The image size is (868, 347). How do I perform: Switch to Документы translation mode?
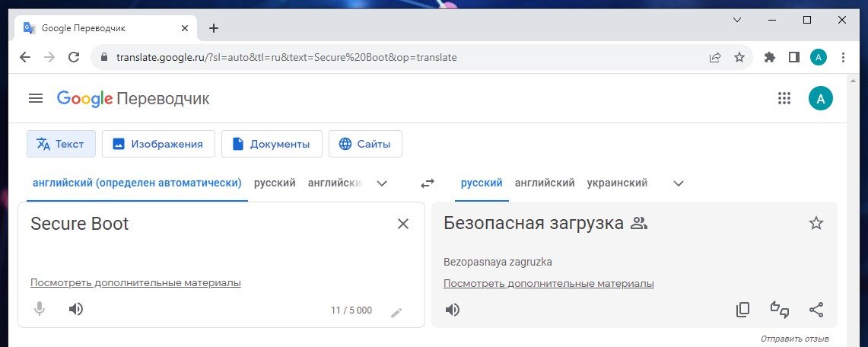(x=272, y=144)
